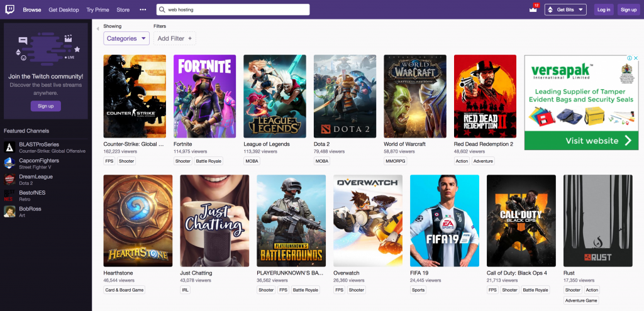644x311 pixels.
Task: Close the versapak ad icon
Action: coord(636,58)
